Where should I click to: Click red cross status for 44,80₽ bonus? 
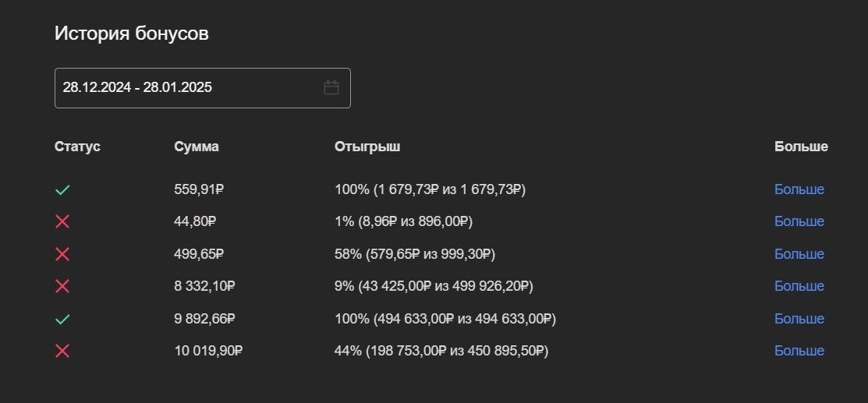62,221
